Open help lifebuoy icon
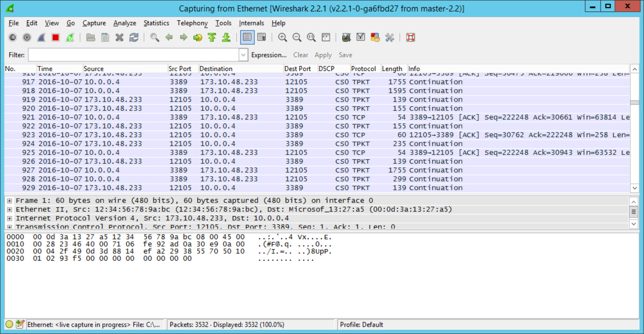 coord(411,38)
